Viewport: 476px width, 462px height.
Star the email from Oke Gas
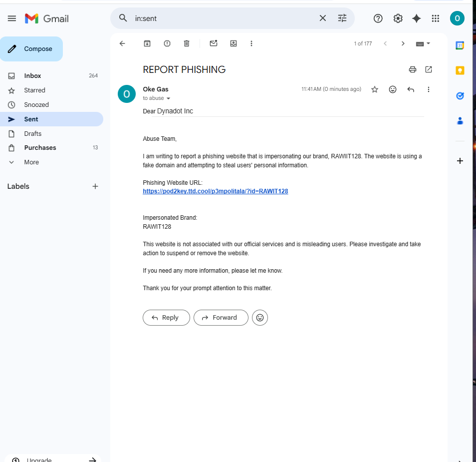(375, 89)
